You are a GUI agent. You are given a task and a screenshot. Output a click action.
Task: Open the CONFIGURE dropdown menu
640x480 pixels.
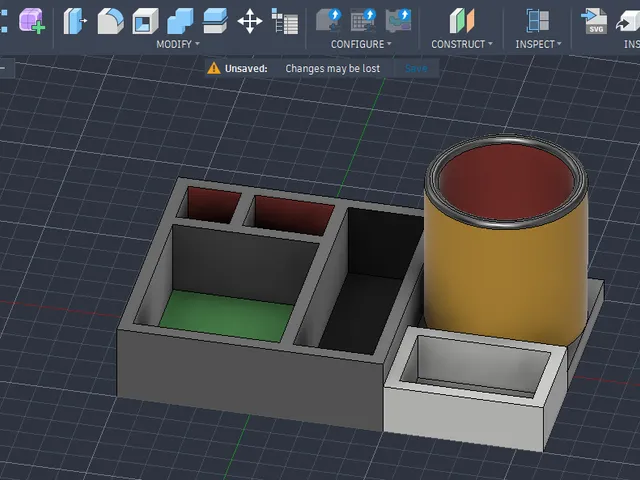361,44
